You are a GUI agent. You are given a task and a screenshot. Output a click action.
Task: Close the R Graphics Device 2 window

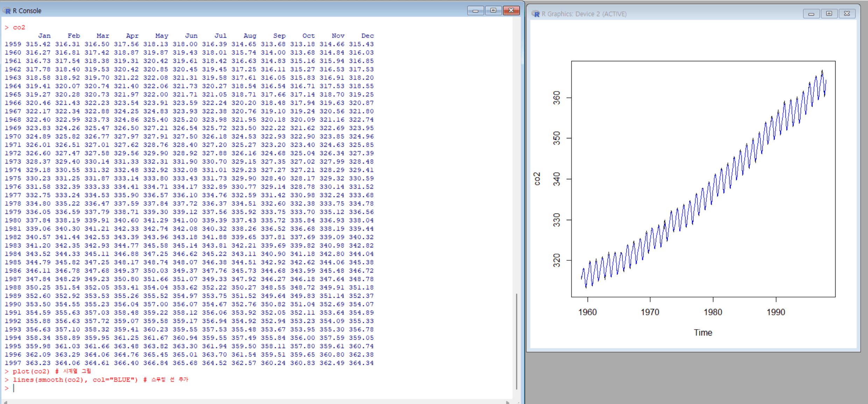click(847, 14)
